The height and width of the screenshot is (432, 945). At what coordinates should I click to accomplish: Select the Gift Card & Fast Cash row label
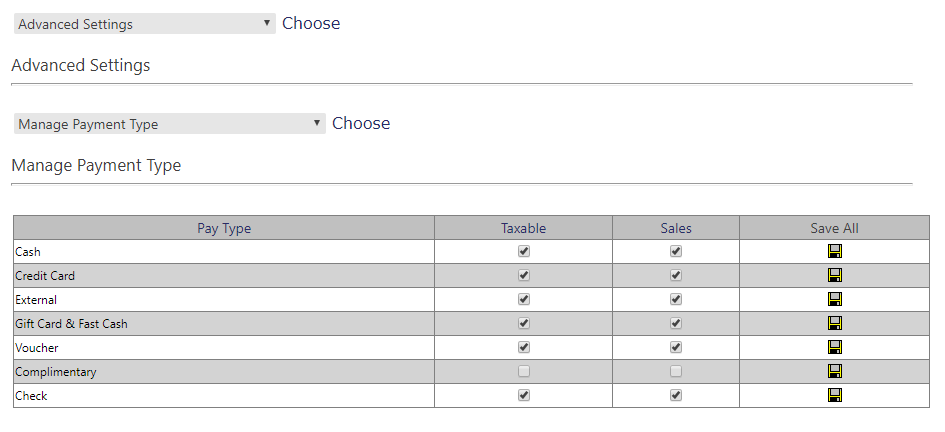pyautogui.click(x=71, y=324)
